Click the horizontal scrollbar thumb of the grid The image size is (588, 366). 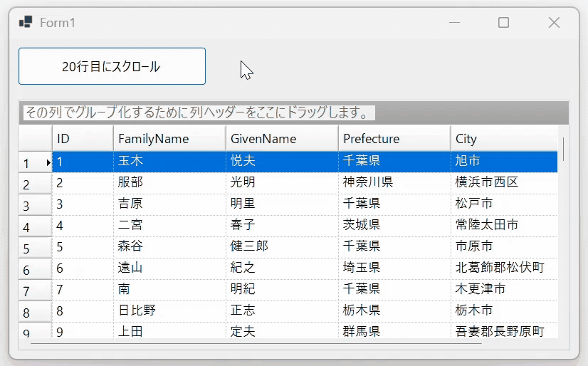coord(256,343)
